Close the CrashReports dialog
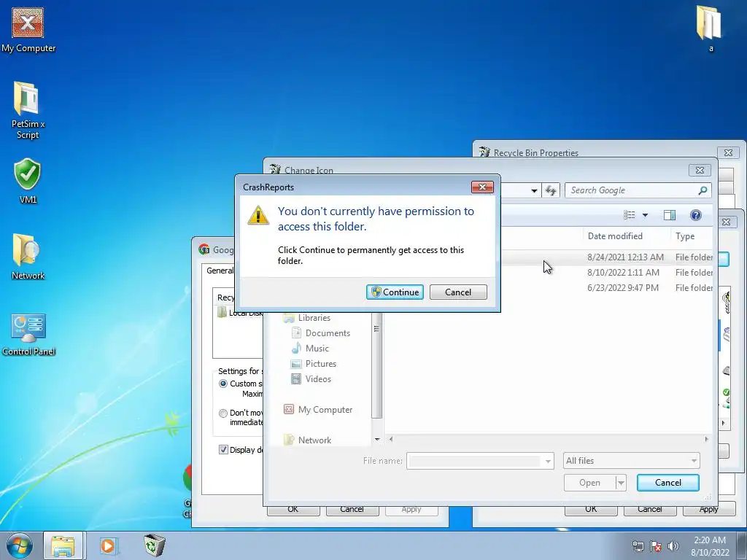The width and height of the screenshot is (747, 560). pyautogui.click(x=482, y=187)
